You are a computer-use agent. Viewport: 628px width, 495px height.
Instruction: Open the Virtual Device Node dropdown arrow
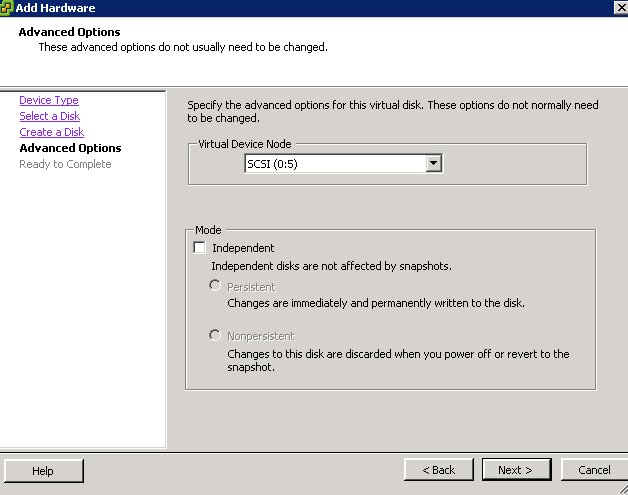(433, 164)
